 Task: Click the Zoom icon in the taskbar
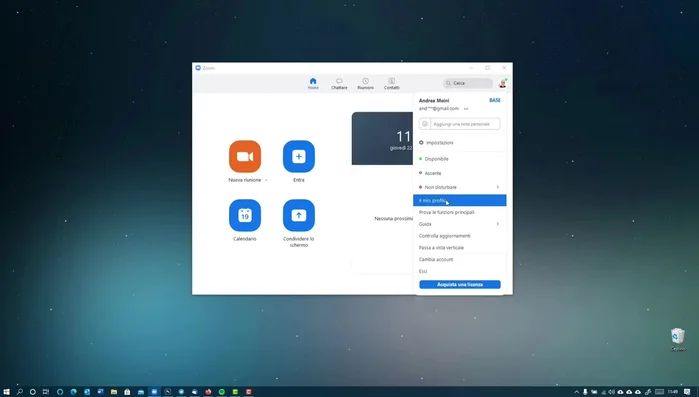[x=154, y=392]
